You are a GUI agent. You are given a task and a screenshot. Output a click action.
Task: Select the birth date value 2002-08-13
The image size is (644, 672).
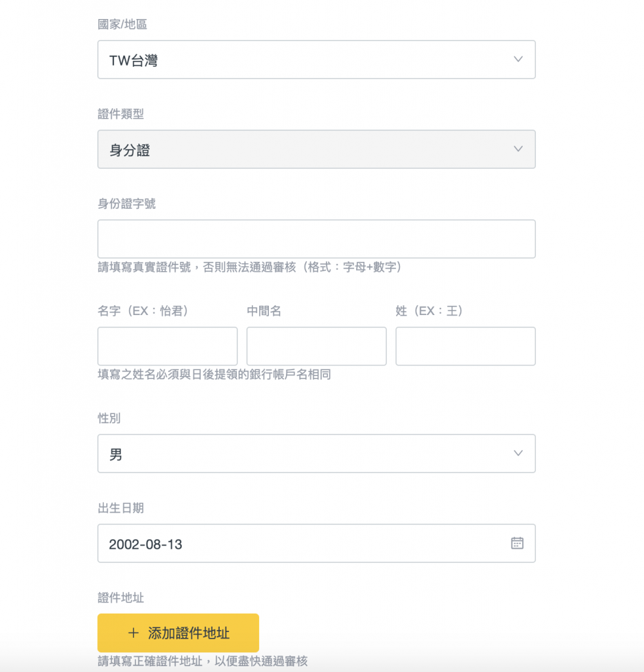point(146,544)
